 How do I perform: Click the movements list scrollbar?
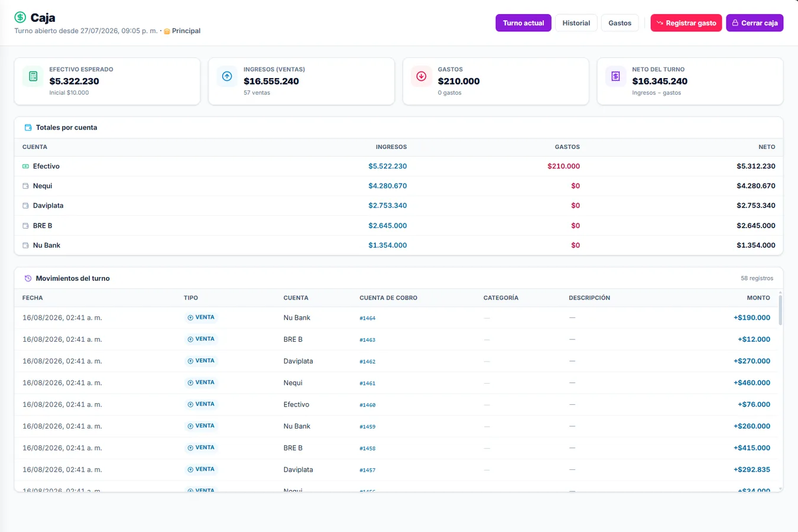pos(780,309)
